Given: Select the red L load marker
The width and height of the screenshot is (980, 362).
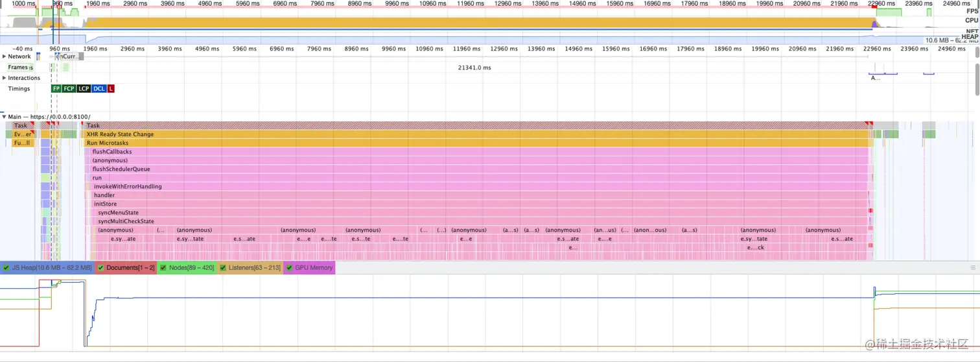Looking at the screenshot, I should (x=111, y=89).
